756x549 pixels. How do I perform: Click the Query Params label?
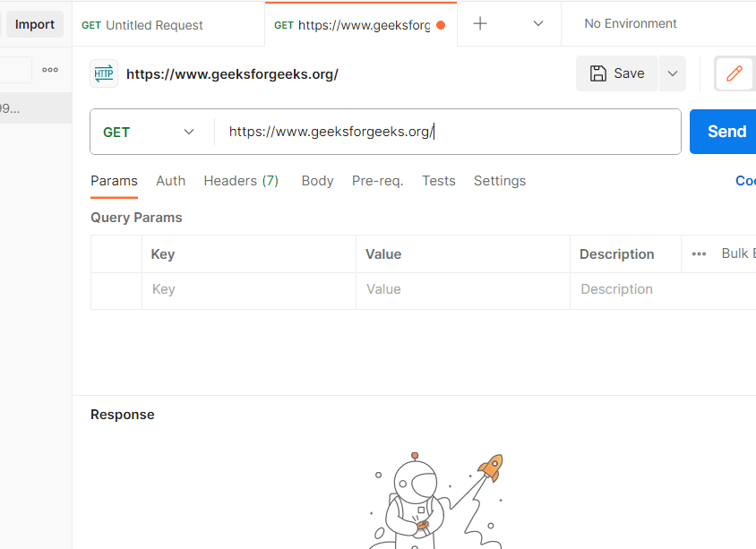(136, 218)
